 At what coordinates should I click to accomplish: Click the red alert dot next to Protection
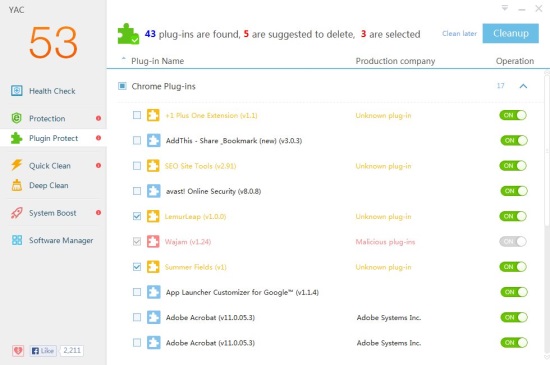click(99, 119)
